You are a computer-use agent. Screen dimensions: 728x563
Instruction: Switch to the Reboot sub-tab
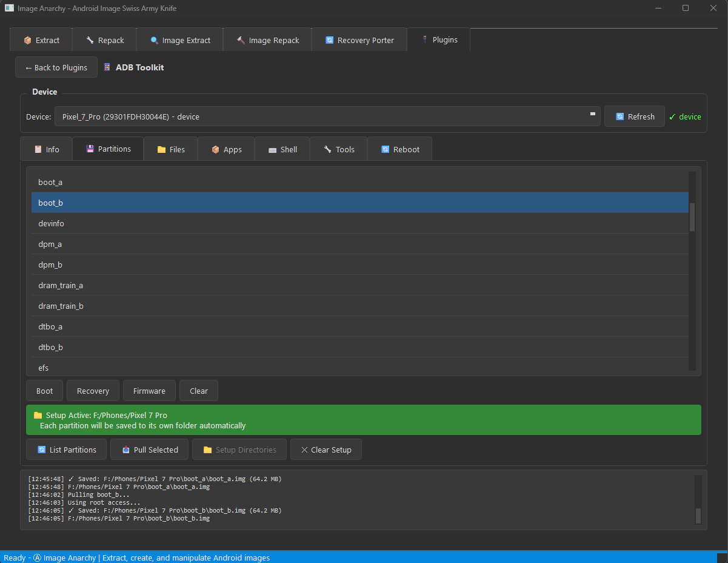click(400, 149)
